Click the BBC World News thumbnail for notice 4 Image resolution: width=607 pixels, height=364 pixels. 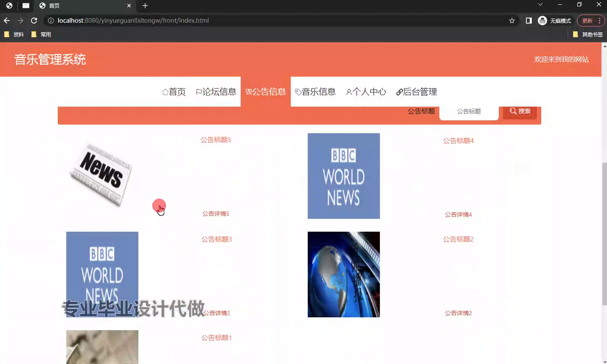click(x=344, y=176)
